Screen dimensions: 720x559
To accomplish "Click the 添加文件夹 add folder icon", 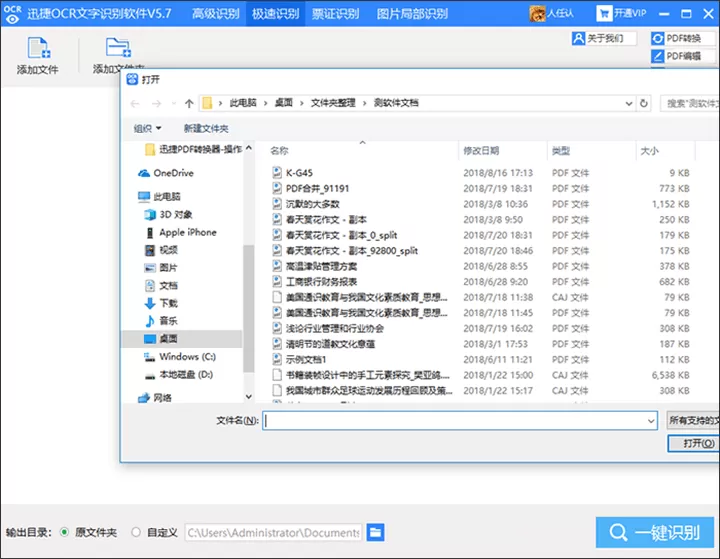I will (118, 47).
